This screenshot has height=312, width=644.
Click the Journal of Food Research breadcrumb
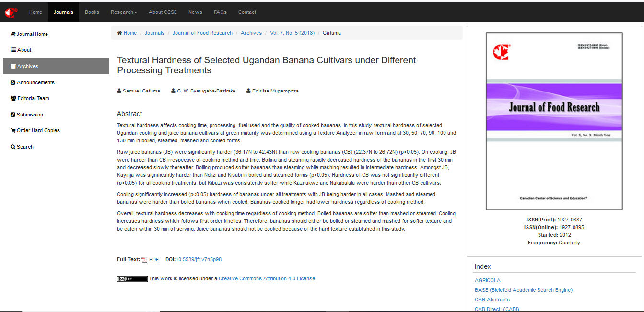pyautogui.click(x=202, y=33)
